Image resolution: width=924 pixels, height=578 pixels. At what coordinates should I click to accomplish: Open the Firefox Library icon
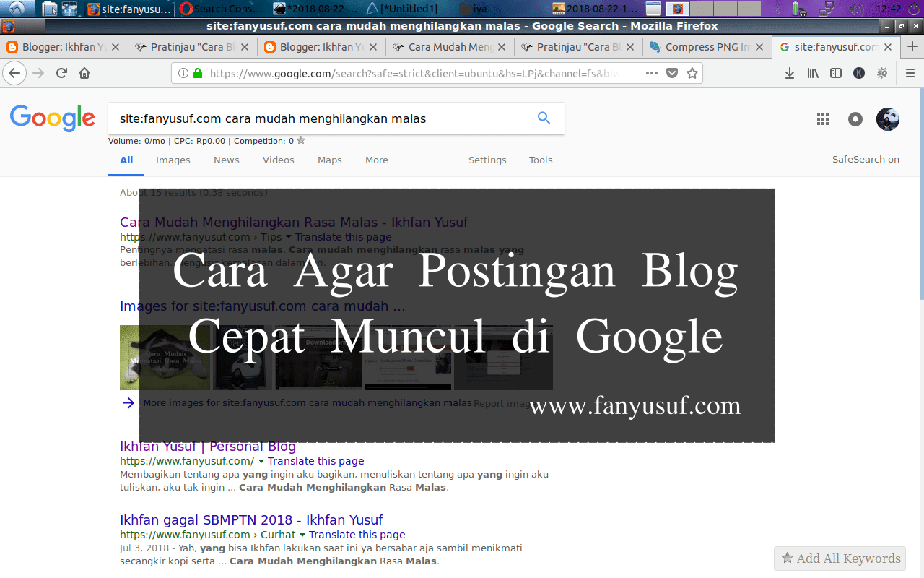point(813,73)
